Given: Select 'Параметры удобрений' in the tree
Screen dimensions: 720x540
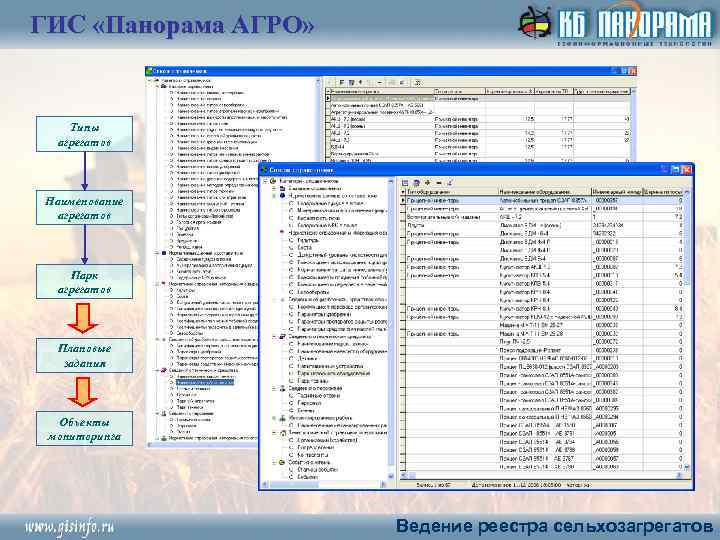Looking at the screenshot, I should coord(324,315).
